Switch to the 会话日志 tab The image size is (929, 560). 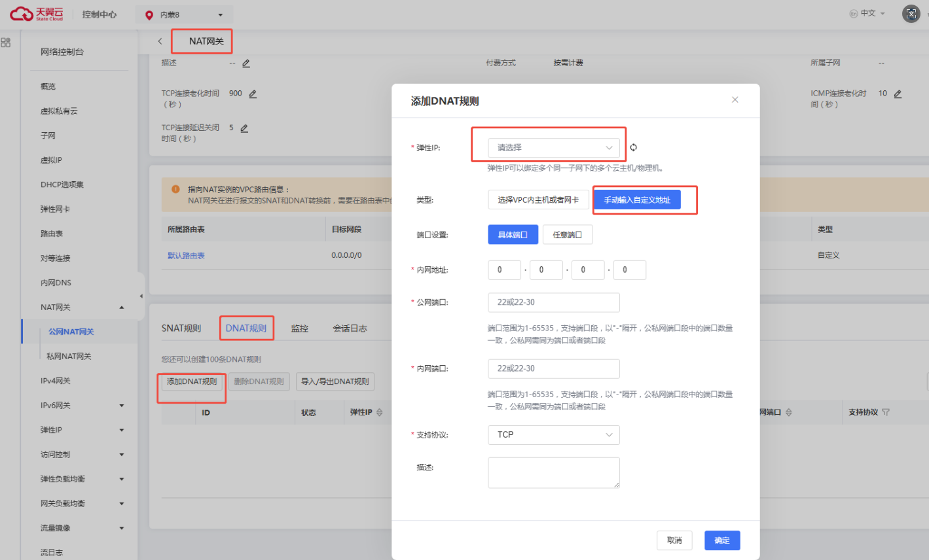[350, 328]
